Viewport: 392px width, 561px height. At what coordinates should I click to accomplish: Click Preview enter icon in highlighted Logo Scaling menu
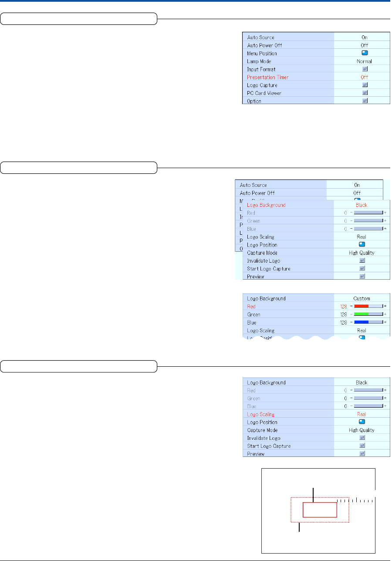(x=362, y=453)
